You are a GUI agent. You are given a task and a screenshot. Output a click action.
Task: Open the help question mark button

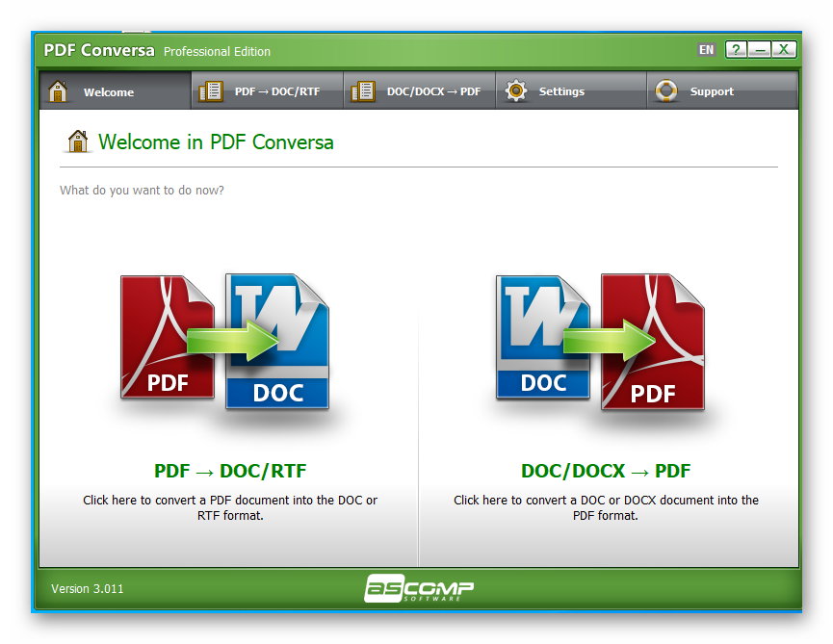737,50
